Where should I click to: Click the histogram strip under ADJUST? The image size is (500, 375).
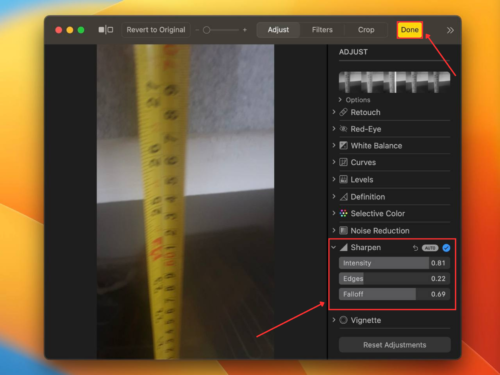click(394, 82)
